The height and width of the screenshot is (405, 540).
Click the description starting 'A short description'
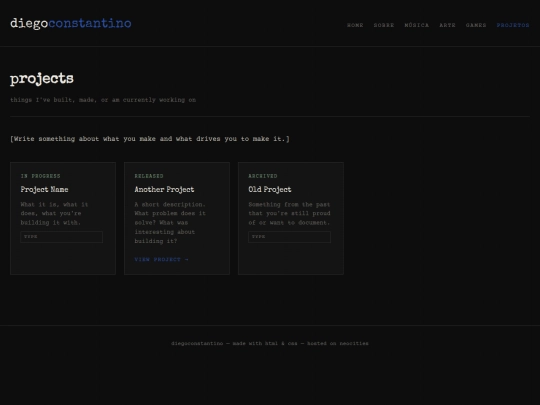170,223
